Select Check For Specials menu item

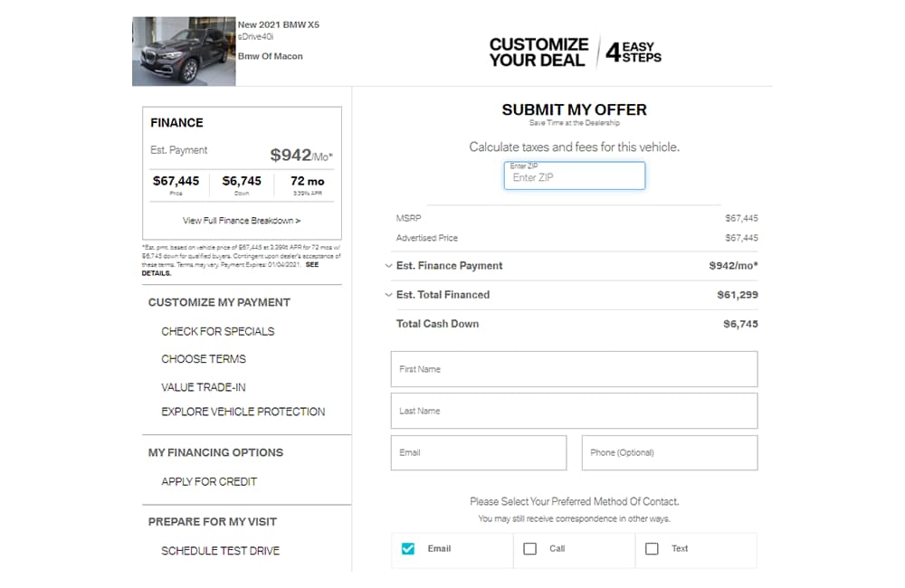coord(217,331)
